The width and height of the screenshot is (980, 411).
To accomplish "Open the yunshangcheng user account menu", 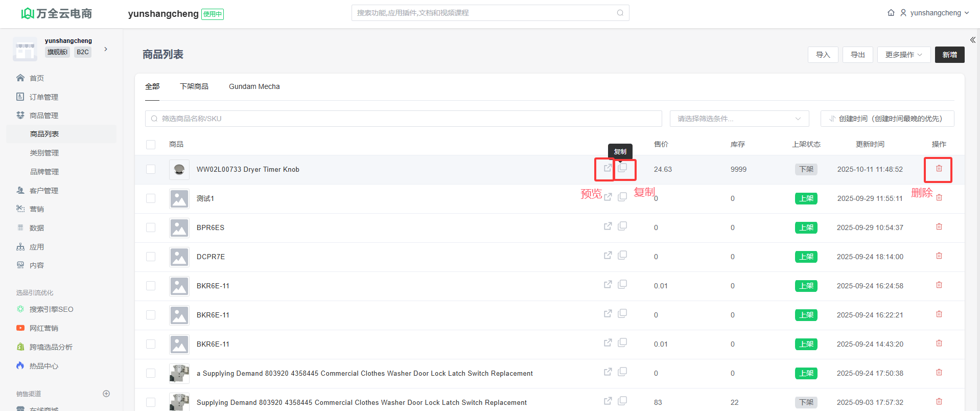I will (935, 13).
